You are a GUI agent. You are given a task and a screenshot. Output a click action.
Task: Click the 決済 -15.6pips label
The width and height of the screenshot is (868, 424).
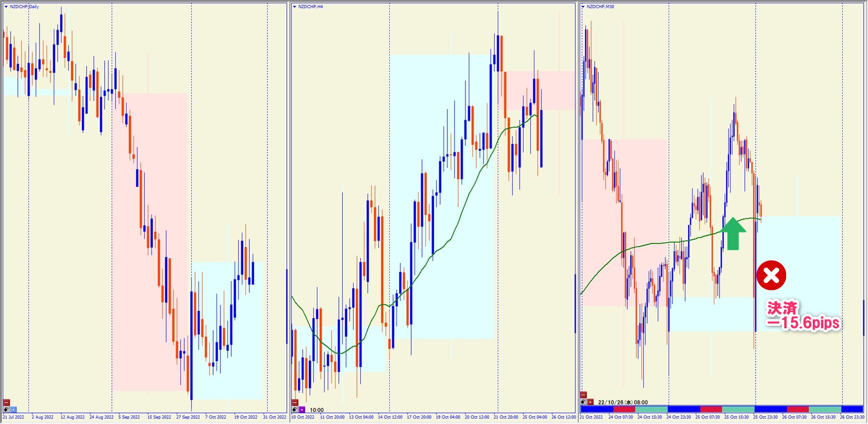click(x=802, y=315)
